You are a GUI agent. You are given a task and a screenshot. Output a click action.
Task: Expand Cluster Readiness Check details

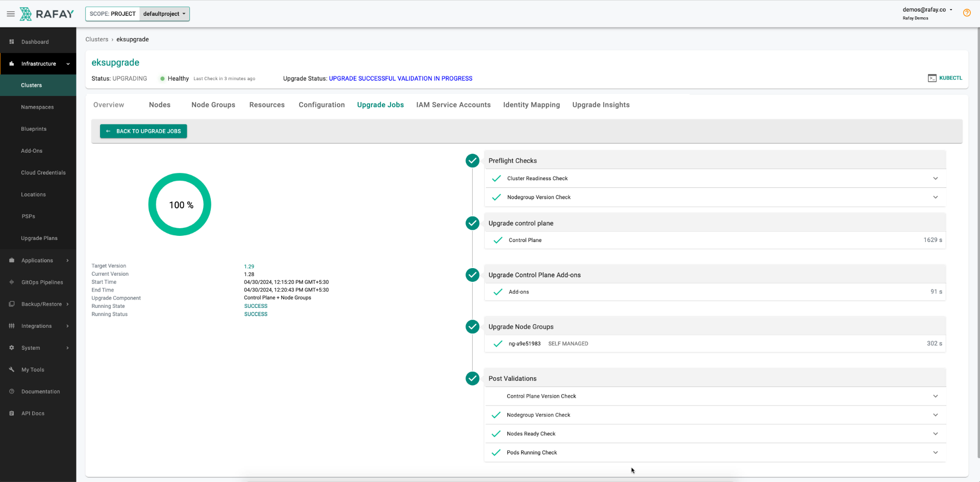click(936, 178)
